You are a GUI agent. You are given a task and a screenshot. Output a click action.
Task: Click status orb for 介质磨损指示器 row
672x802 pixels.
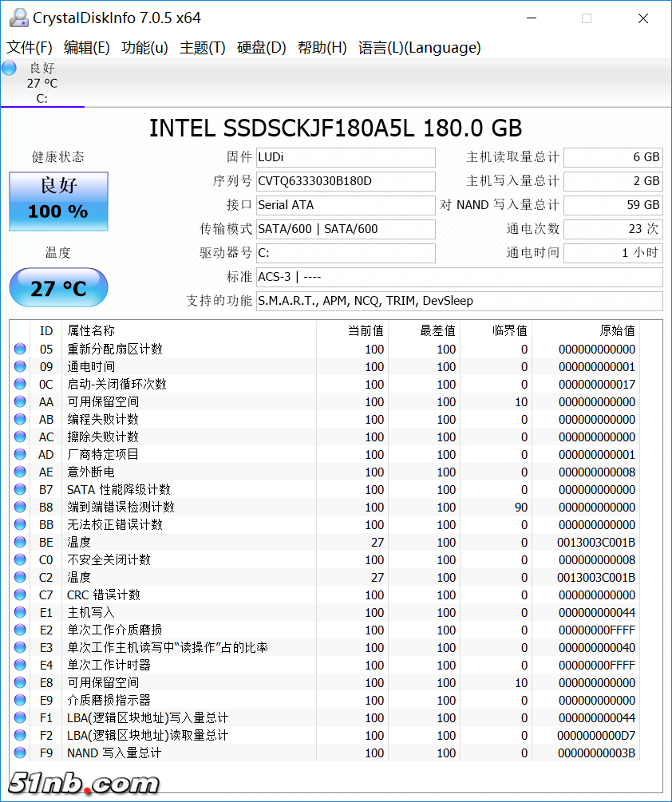[x=20, y=700]
